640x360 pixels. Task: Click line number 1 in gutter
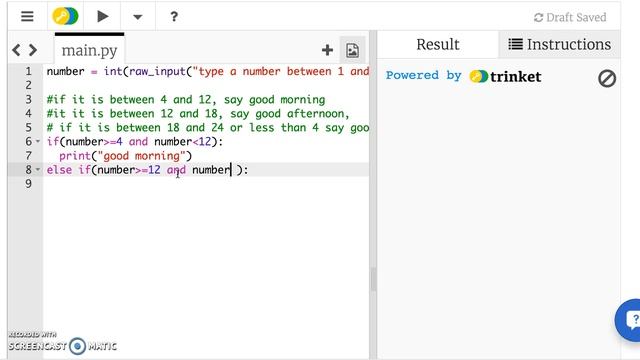(28, 71)
